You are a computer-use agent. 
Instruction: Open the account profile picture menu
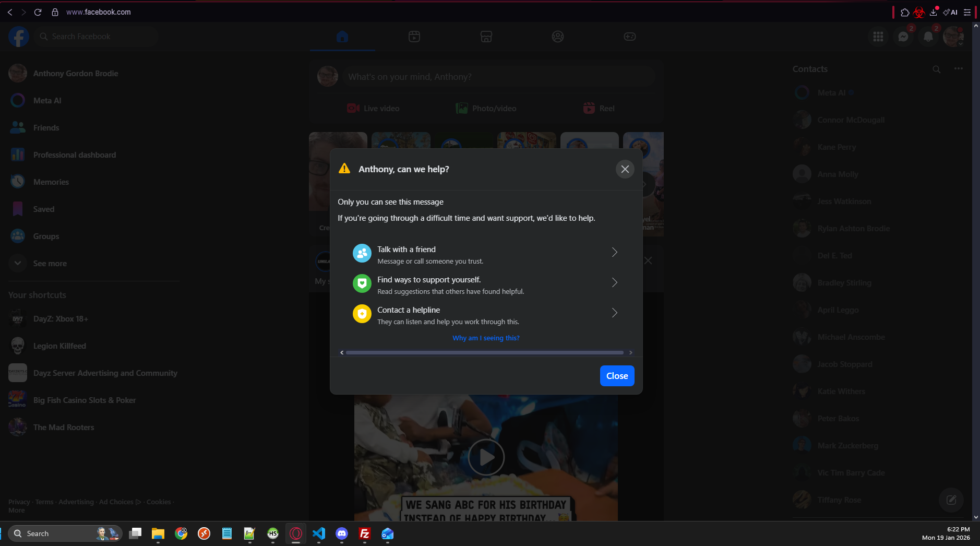[953, 37]
